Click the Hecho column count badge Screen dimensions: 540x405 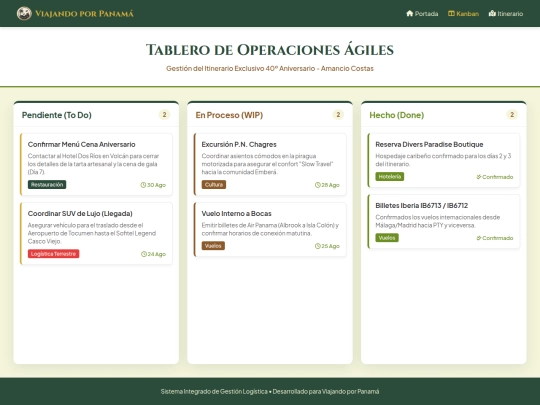(512, 115)
